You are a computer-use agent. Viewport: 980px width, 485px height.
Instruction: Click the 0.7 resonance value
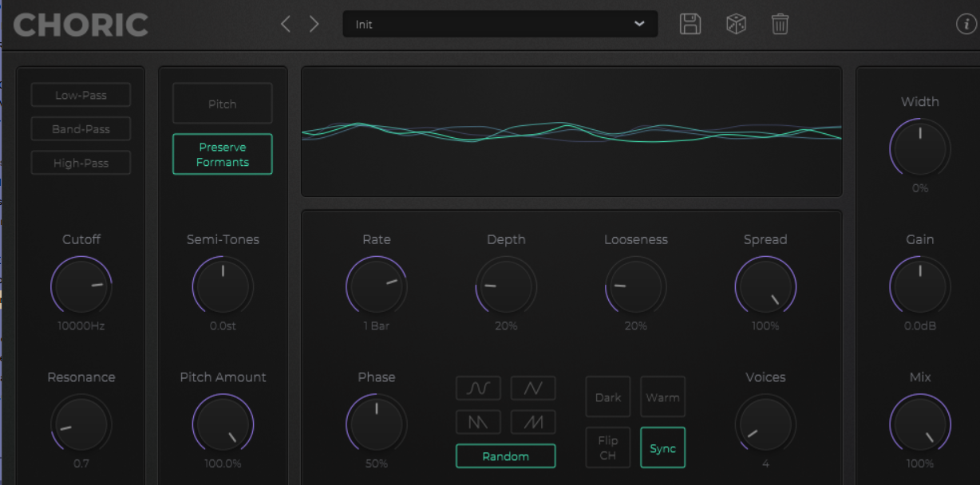tap(81, 463)
